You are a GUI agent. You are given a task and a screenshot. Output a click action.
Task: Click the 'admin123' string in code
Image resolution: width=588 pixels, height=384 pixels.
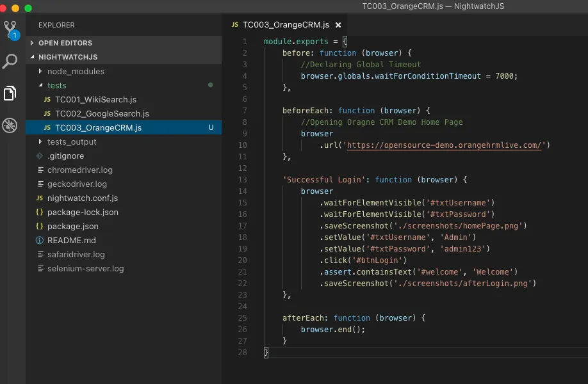point(462,249)
